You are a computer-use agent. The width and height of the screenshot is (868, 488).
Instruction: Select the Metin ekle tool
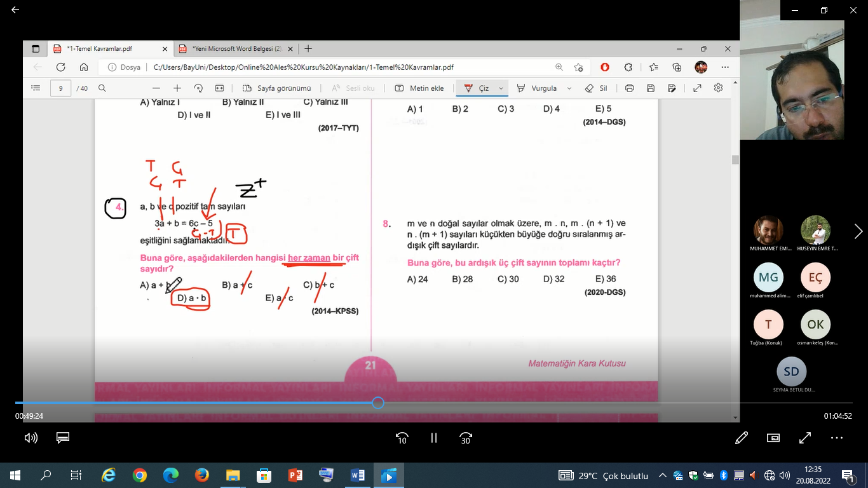(419, 88)
